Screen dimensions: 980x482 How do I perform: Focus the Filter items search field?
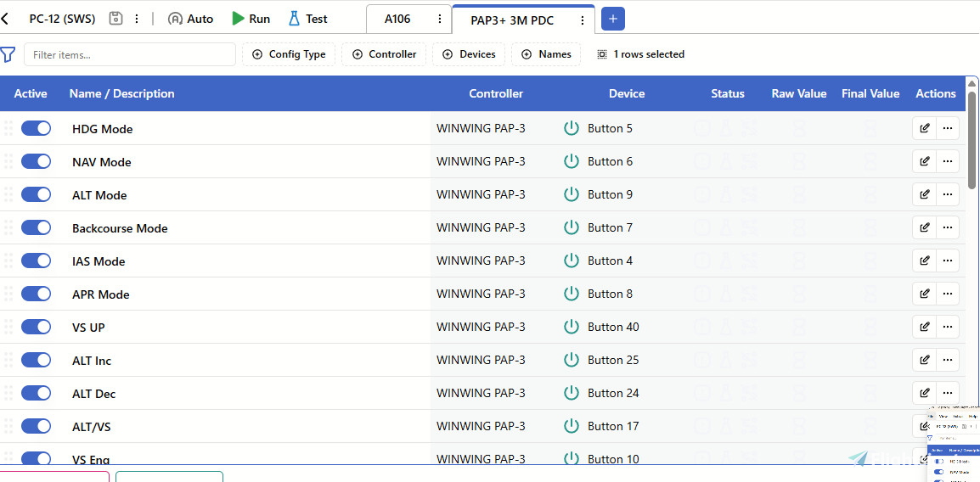coord(130,54)
